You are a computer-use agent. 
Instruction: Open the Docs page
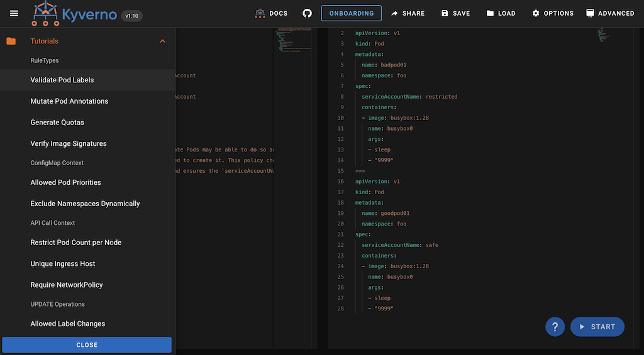tap(271, 13)
